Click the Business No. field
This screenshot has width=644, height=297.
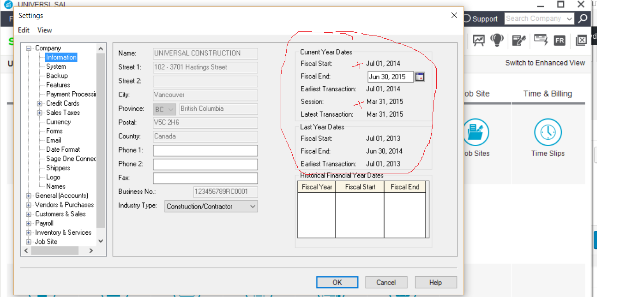(226, 192)
